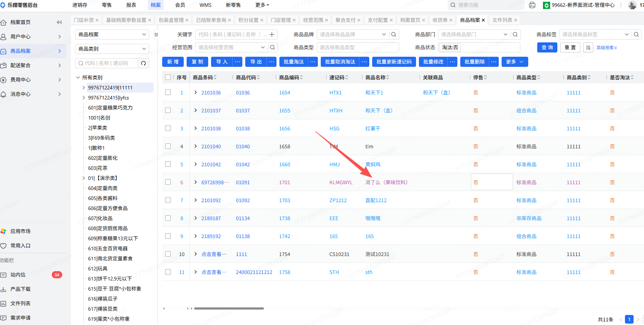644x325 pixels.
Task: Add keyword condition plus icon
Action: pyautogui.click(x=272, y=34)
